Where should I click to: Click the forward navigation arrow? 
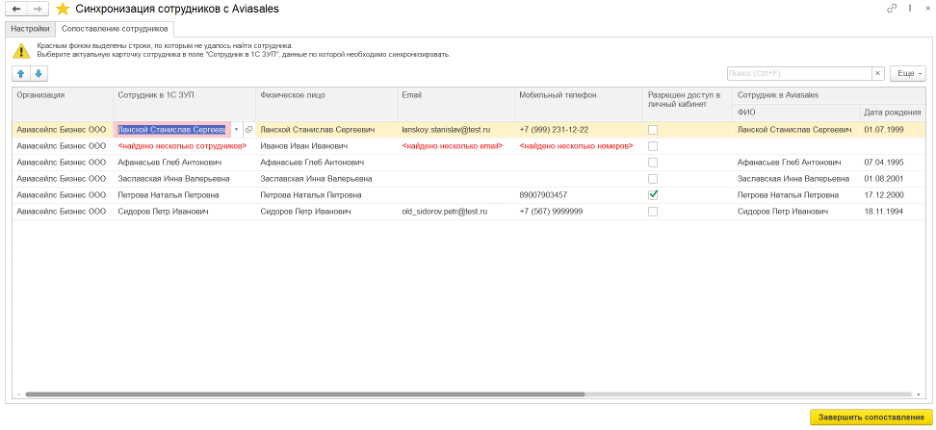tap(37, 9)
